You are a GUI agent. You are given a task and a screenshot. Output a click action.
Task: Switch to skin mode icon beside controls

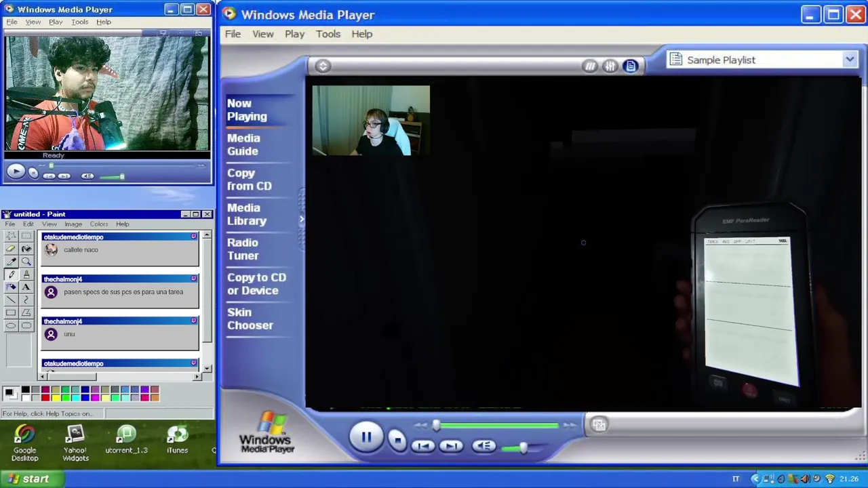[x=599, y=425]
